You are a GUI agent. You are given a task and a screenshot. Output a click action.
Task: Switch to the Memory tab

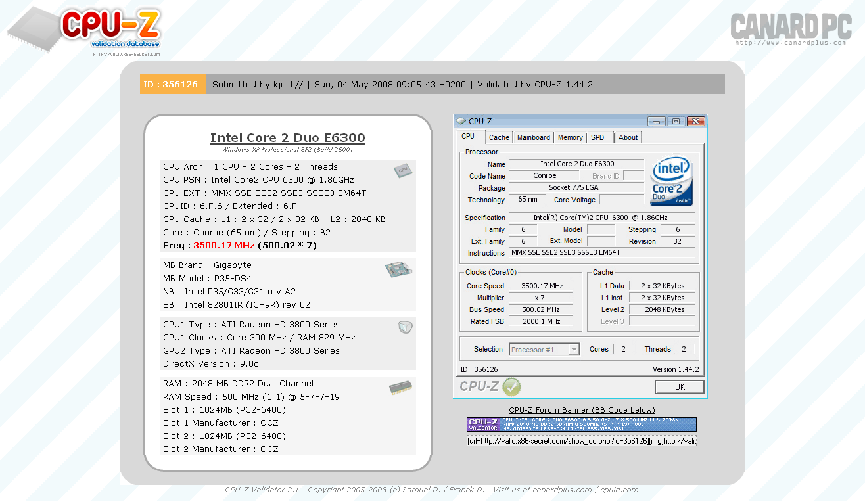coord(570,137)
